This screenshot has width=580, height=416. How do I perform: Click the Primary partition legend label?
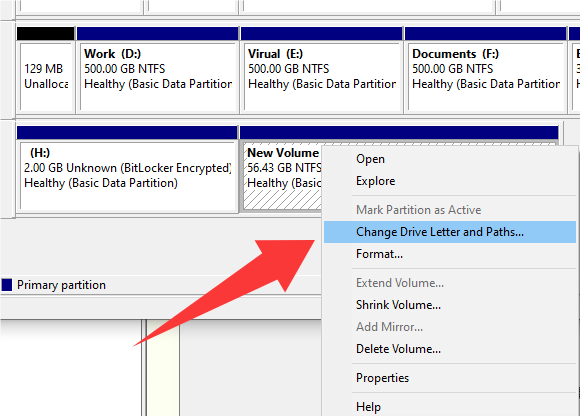click(x=61, y=285)
